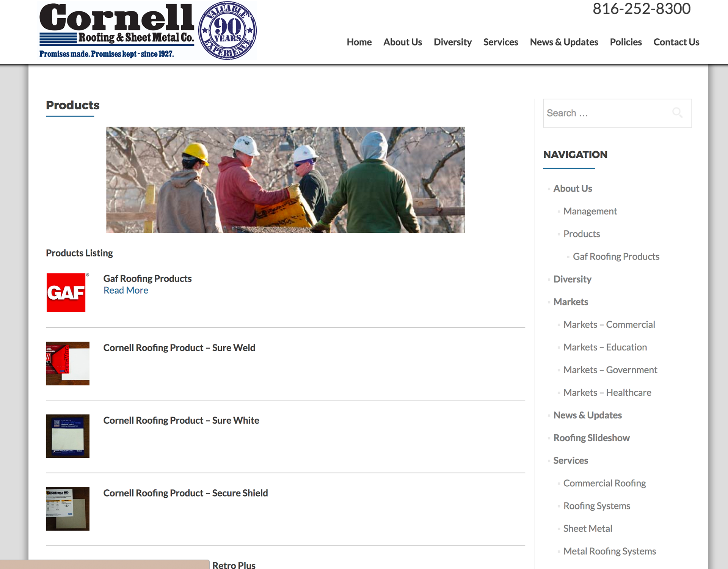Open the Sure Weld product thumbnail
728x569 pixels.
pos(67,363)
